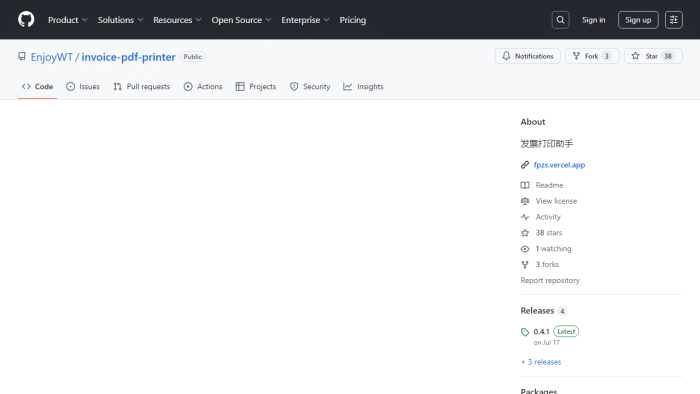Screen dimensions: 700x394
Task: Open the 1 watching eye entry
Action: point(546,249)
